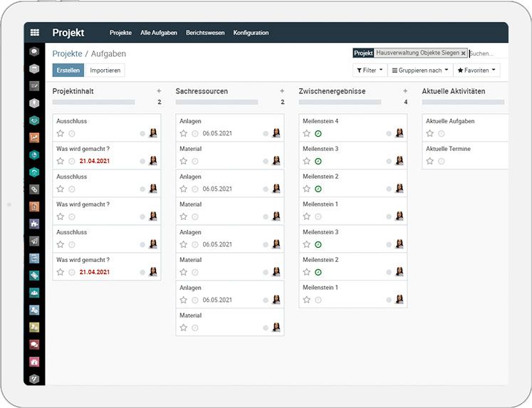532x408 pixels.
Task: Click the 'Aktuelle Aktivitäten' column heading
Action: pyautogui.click(x=454, y=91)
